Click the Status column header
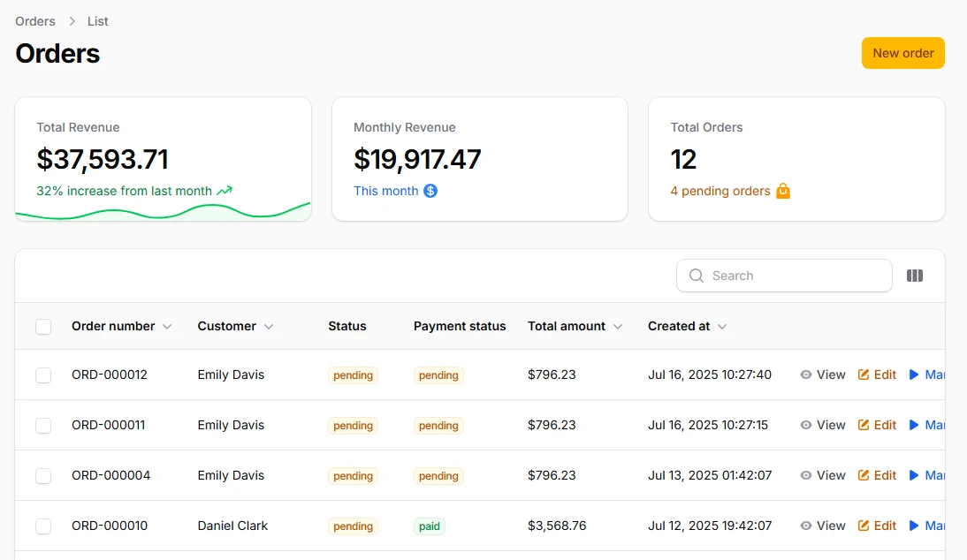 tap(347, 326)
